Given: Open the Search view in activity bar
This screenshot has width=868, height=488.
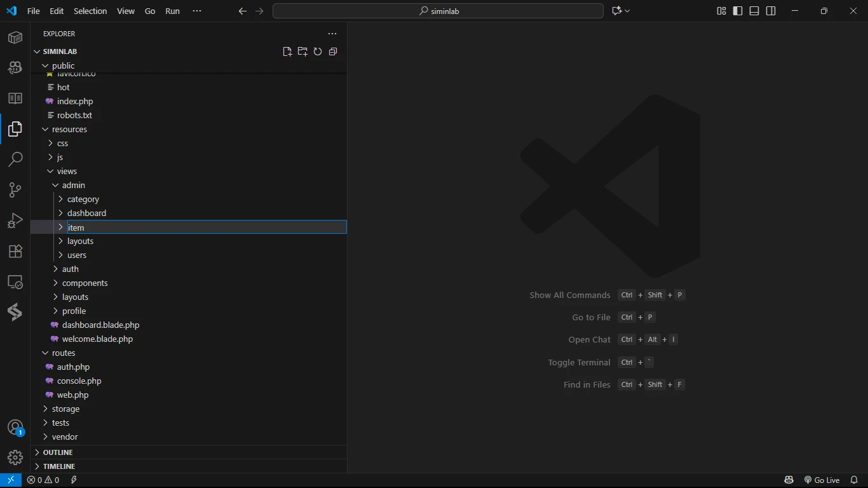Looking at the screenshot, I should pos(15,159).
